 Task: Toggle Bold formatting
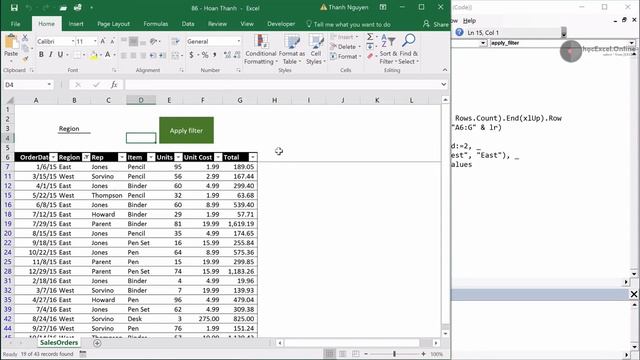[41, 55]
